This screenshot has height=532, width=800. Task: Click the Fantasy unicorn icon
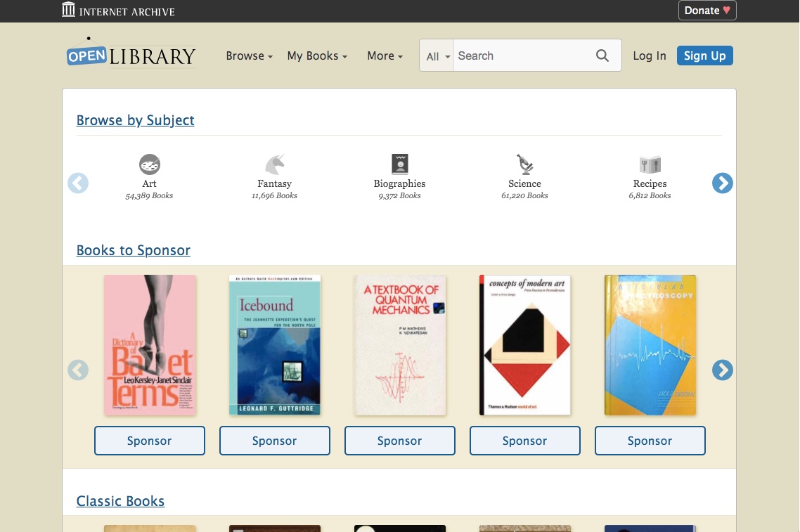pyautogui.click(x=274, y=164)
